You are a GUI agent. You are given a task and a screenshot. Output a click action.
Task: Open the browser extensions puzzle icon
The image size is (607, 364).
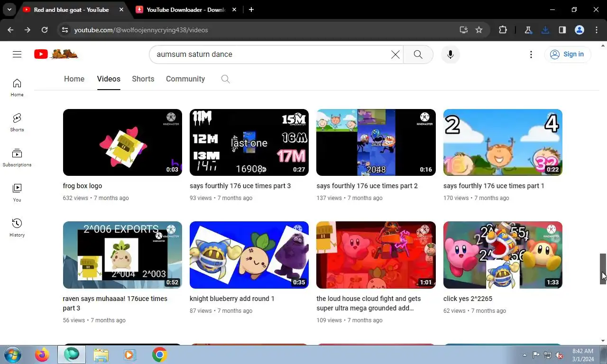pos(503,30)
